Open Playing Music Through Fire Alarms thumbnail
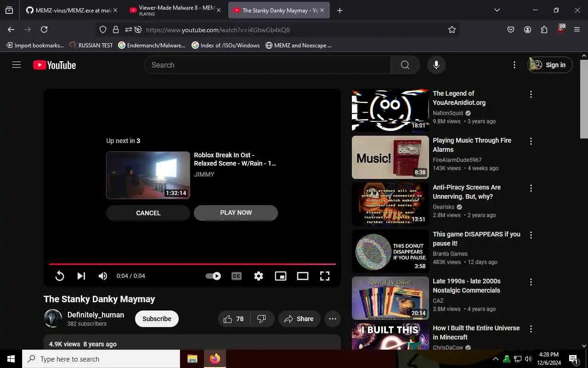 pyautogui.click(x=390, y=157)
